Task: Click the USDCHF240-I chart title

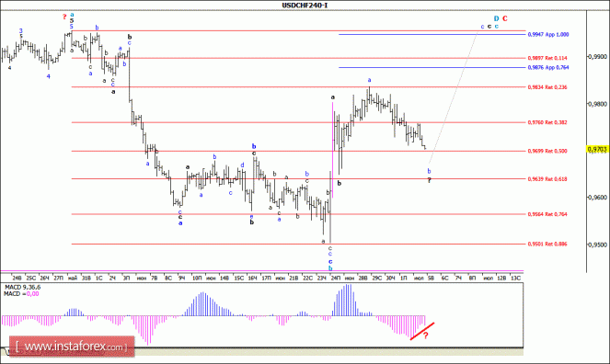Action: (x=305, y=6)
